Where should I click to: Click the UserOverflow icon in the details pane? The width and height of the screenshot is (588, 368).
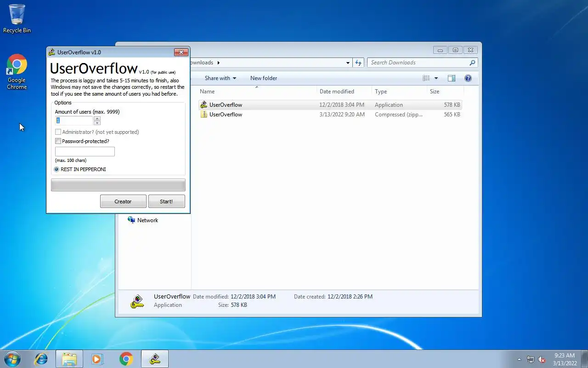pyautogui.click(x=137, y=301)
